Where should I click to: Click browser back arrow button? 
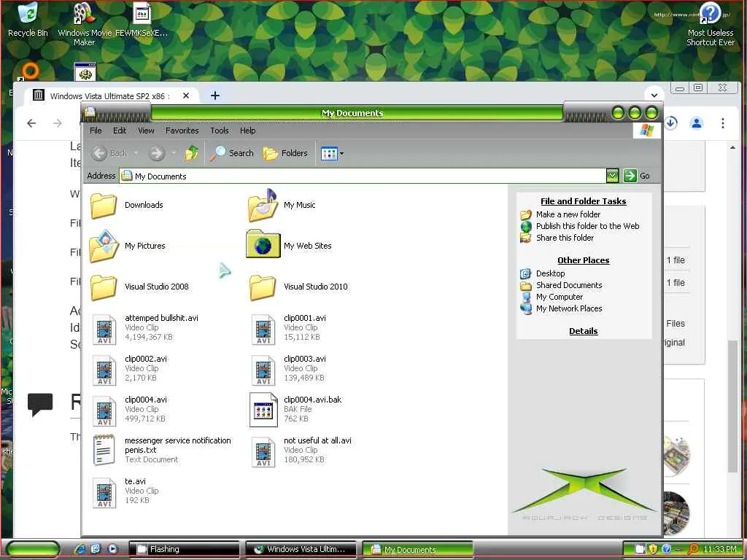31,123
